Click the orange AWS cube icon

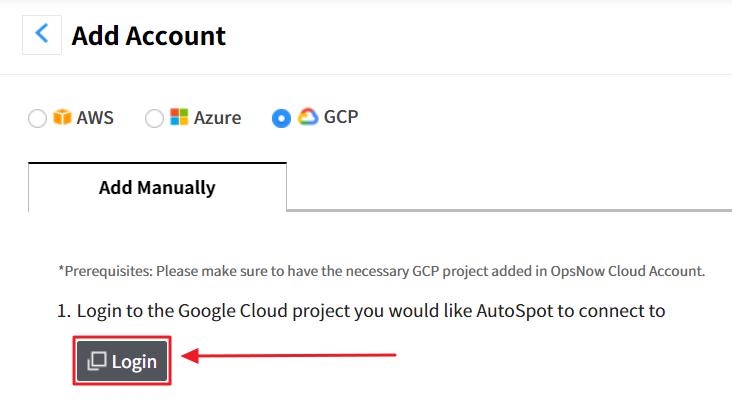click(x=63, y=117)
